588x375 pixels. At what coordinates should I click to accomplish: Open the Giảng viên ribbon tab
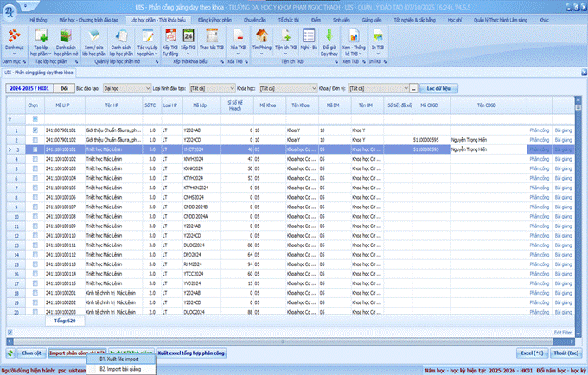[x=372, y=20]
